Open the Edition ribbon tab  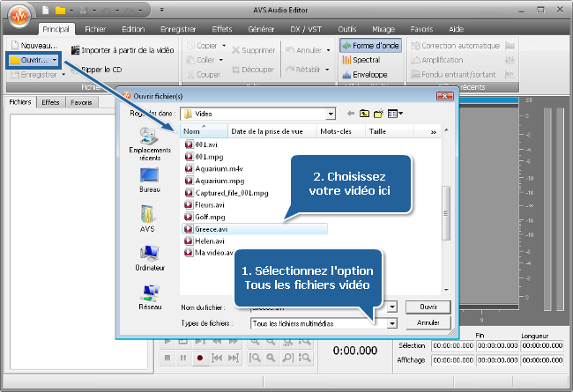(x=133, y=29)
